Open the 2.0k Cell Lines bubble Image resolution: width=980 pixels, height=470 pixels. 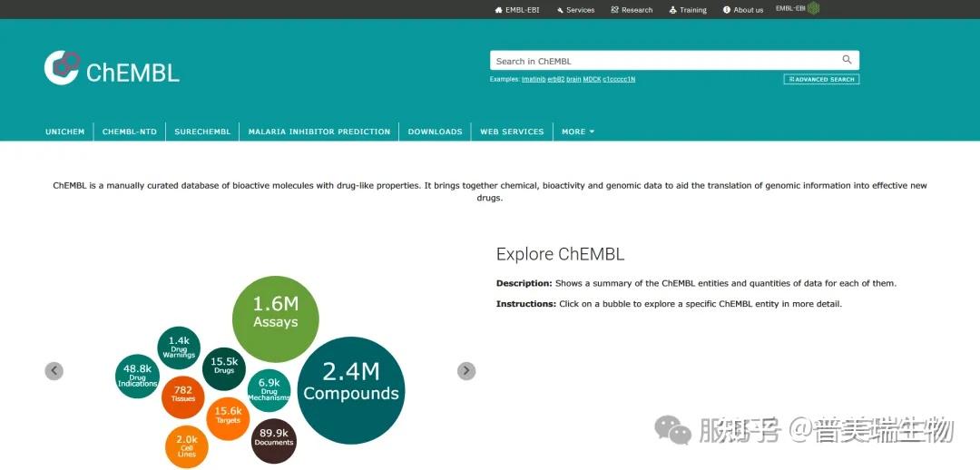pyautogui.click(x=186, y=447)
